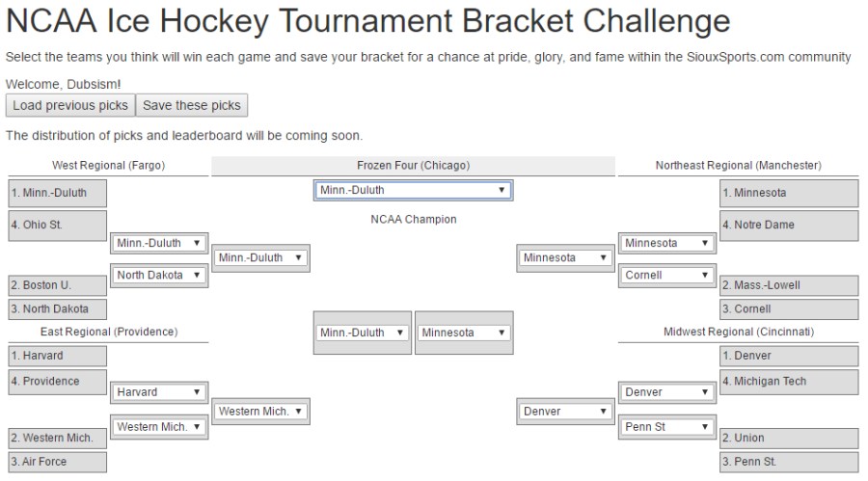The width and height of the screenshot is (868, 481).
Task: Select the 4. Ohio St. team box
Action: coord(57,225)
